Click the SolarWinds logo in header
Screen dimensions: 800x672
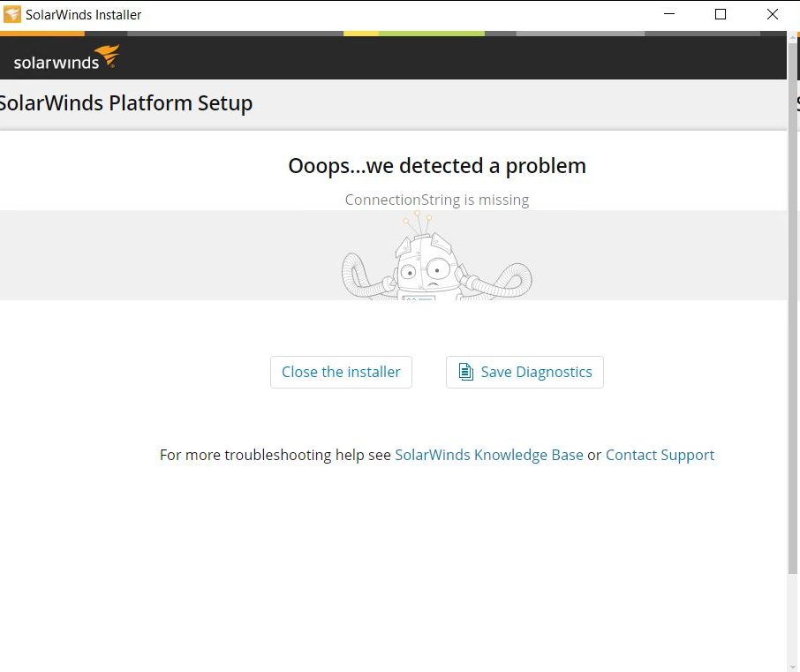pyautogui.click(x=66, y=57)
